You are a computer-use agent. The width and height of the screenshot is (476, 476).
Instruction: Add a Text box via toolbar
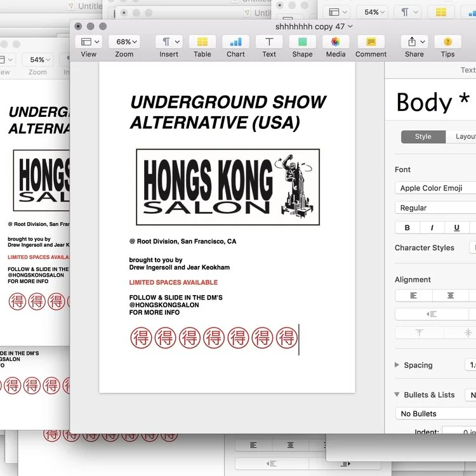tap(269, 42)
